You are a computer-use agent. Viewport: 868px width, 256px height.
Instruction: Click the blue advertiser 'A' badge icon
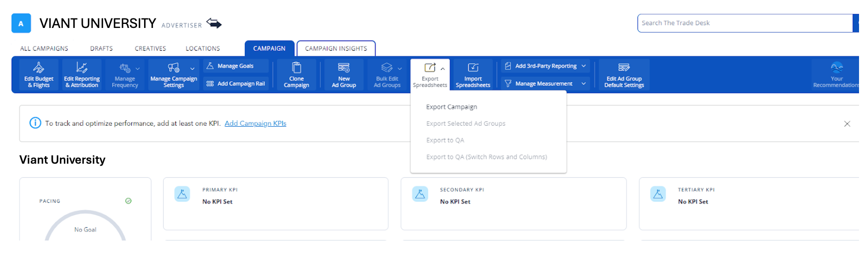(x=21, y=23)
